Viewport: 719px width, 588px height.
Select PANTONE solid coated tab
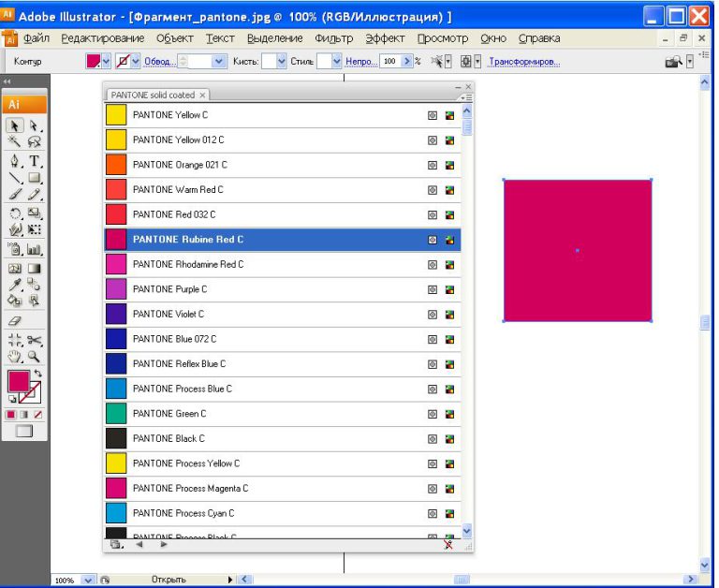(157, 95)
